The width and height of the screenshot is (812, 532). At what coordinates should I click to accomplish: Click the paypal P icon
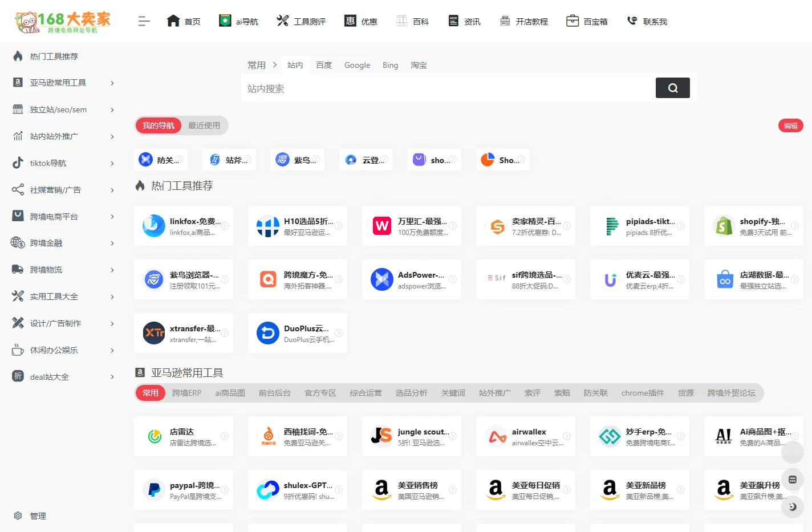click(x=154, y=490)
